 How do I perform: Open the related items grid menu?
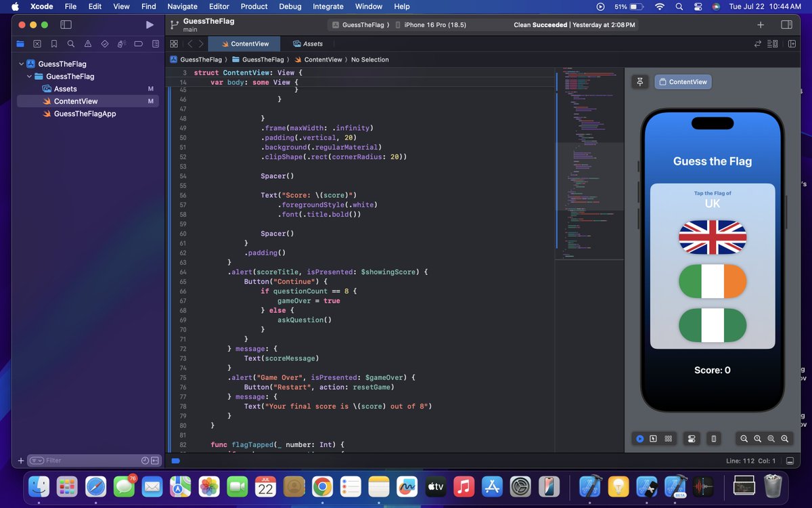(x=174, y=43)
